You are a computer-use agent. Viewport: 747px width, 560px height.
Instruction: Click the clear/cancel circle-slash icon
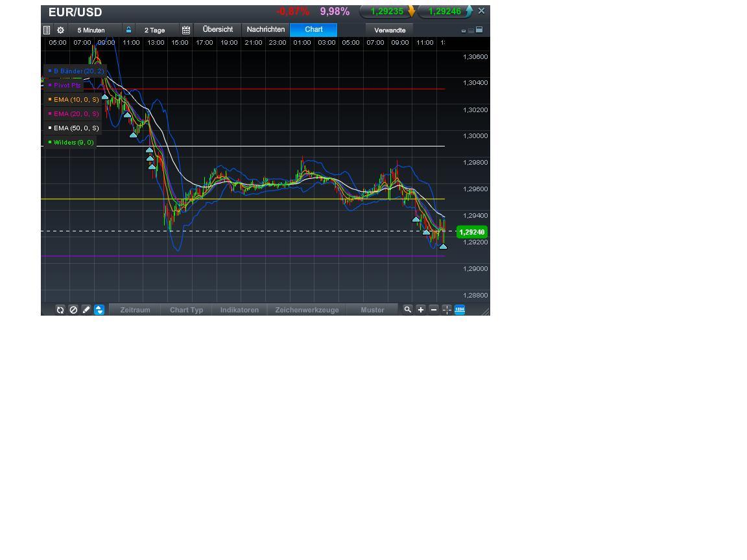pyautogui.click(x=73, y=310)
